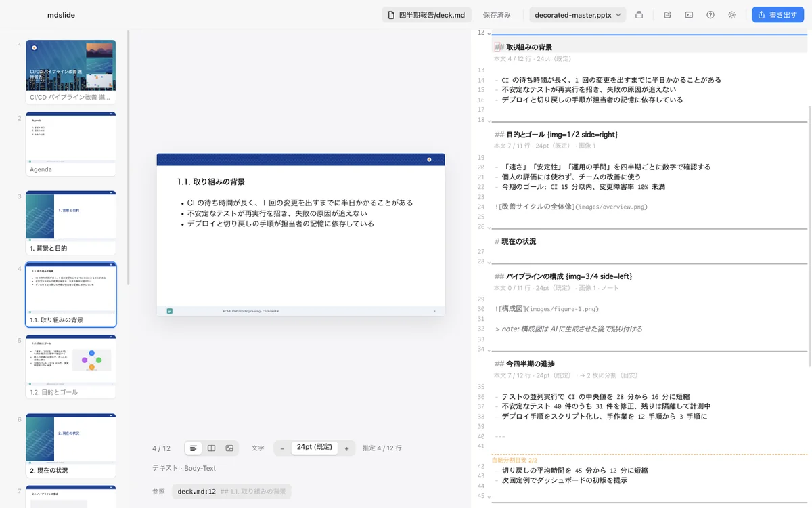Click editor line '不安定なテストが再実行を招き'
Screen dimensions: 812x508
point(585,89)
